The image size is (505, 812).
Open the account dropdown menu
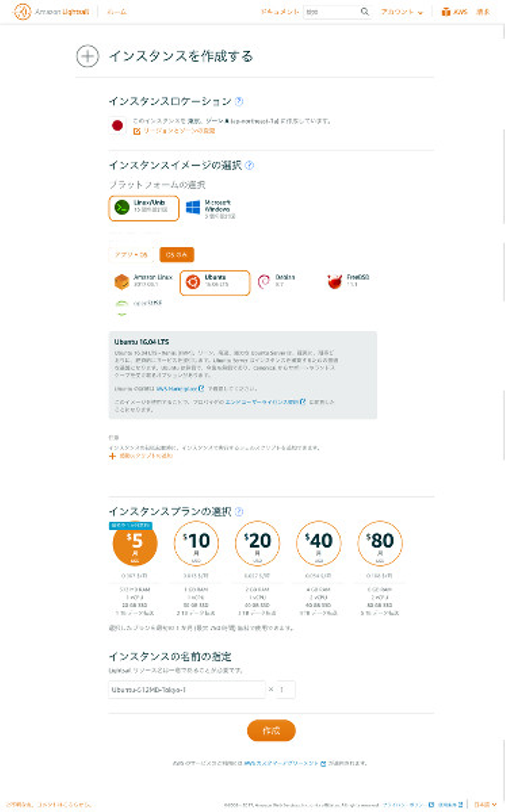pyautogui.click(x=402, y=12)
